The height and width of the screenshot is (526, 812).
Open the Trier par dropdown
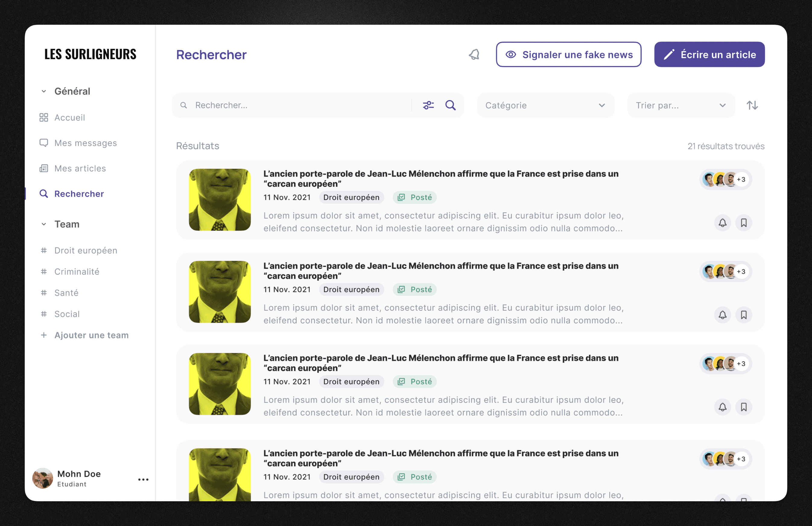[681, 105]
